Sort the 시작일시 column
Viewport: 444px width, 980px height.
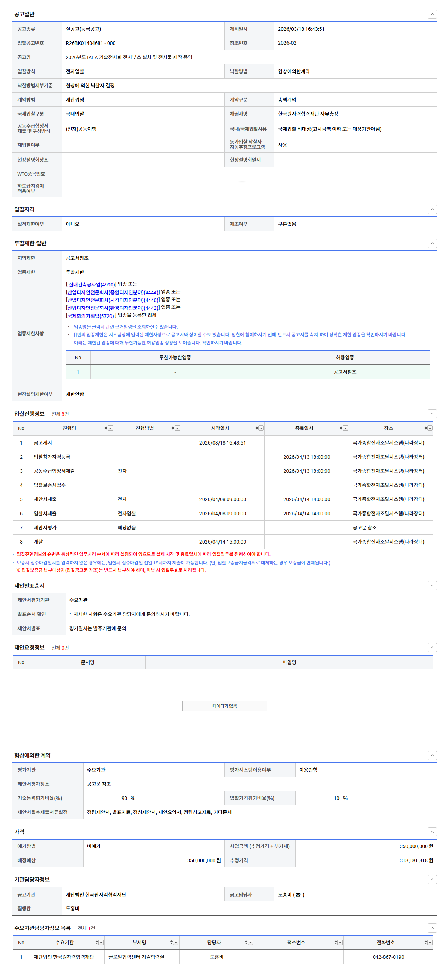257,428
